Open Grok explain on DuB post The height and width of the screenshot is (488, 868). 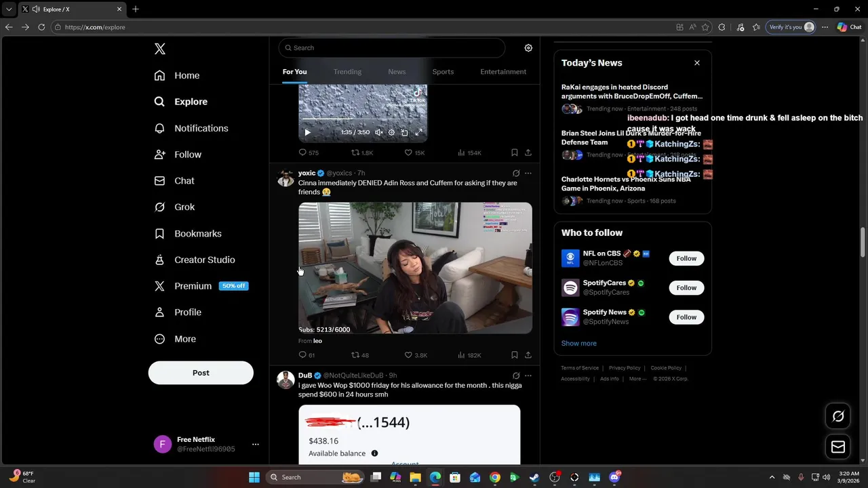click(x=516, y=375)
